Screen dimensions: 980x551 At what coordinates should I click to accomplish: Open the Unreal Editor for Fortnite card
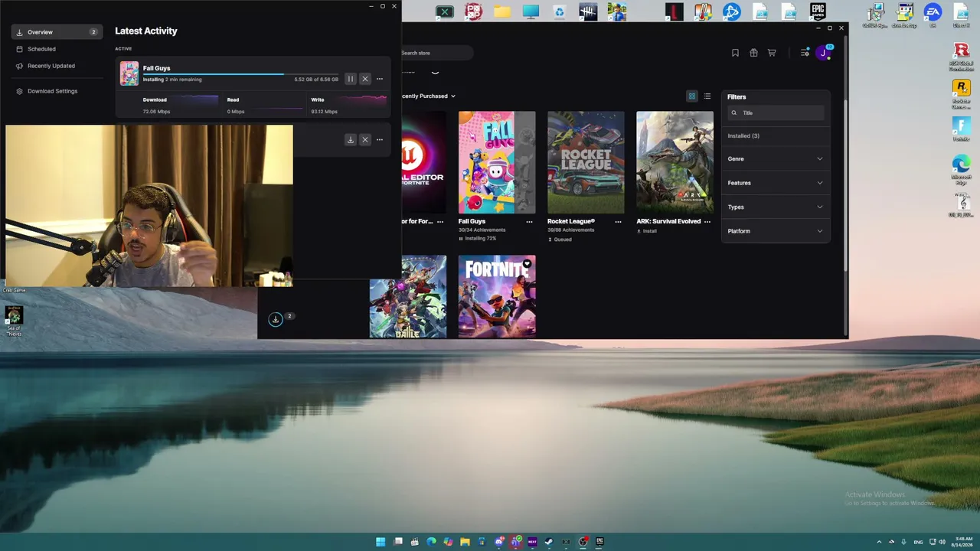[423, 162]
